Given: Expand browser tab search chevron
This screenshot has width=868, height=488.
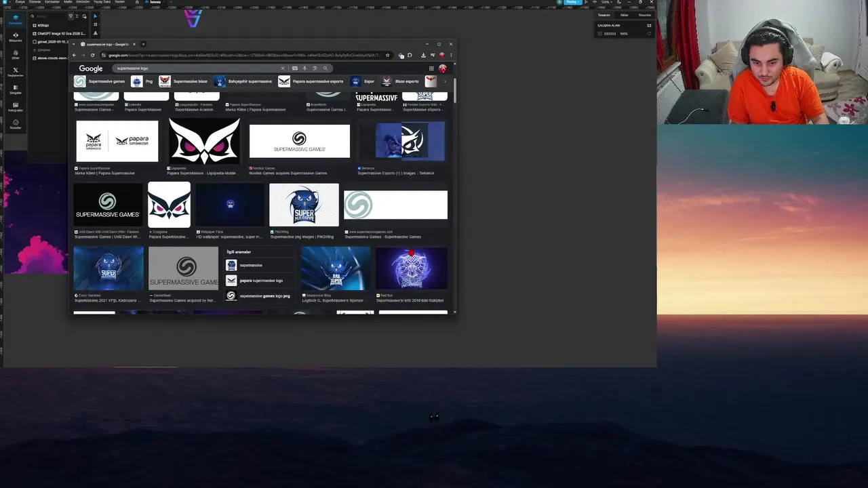Looking at the screenshot, I should point(73,44).
